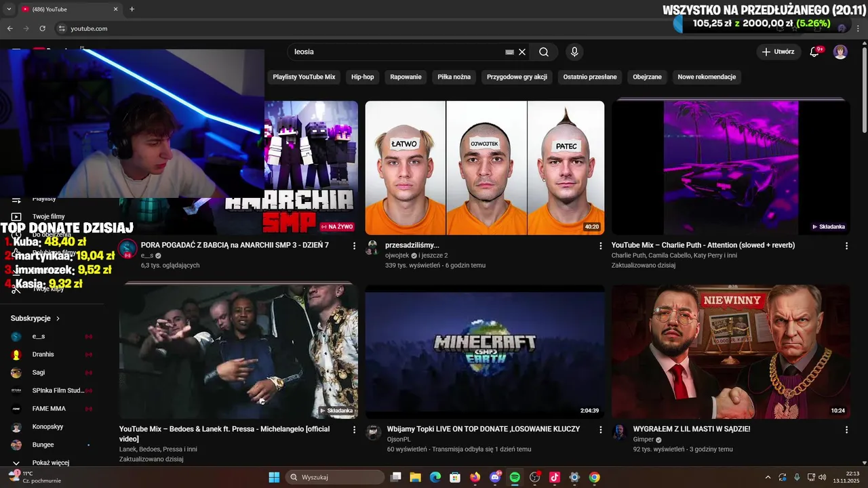Open Konopskyy subscription in sidebar
Image resolution: width=868 pixels, height=488 pixels.
[x=51, y=427]
